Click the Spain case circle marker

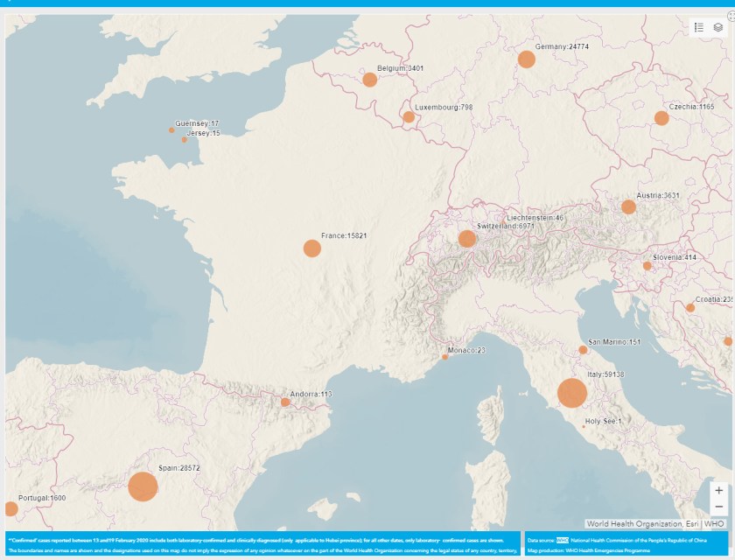143,486
